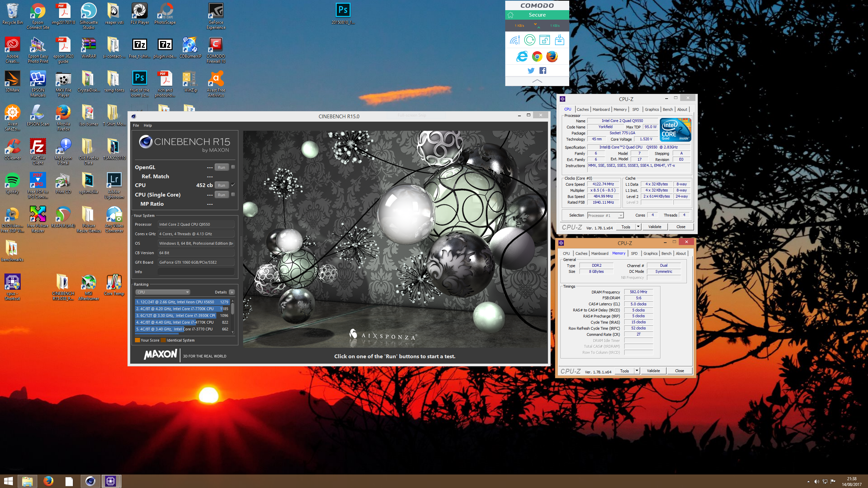Click the Info input field in Cinebench

pyautogui.click(x=196, y=272)
